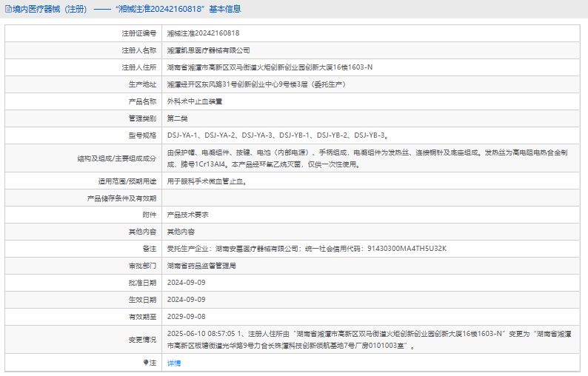The width and height of the screenshot is (588, 376).
Task: Click model list starting with DSJ-YA-1
Action: (278, 135)
